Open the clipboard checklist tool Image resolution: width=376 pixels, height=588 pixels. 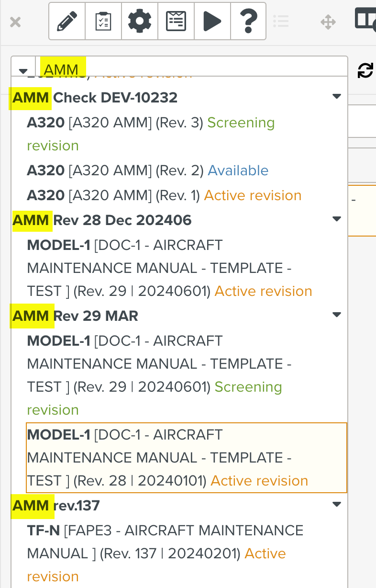(103, 22)
